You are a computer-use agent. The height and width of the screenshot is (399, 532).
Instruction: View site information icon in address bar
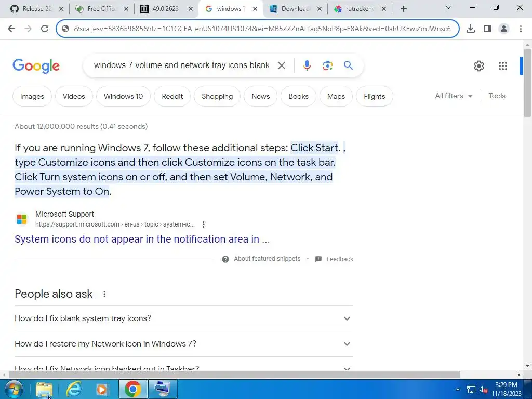click(x=66, y=29)
